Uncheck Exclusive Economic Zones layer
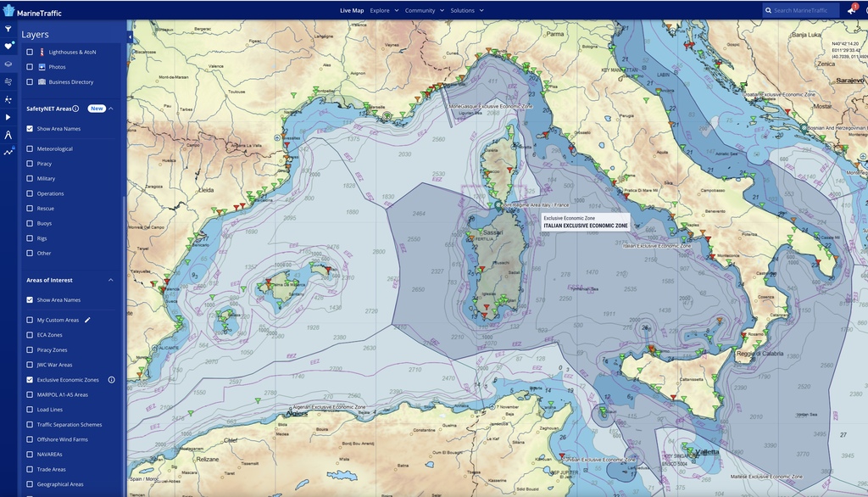The height and width of the screenshot is (497, 868). click(30, 380)
